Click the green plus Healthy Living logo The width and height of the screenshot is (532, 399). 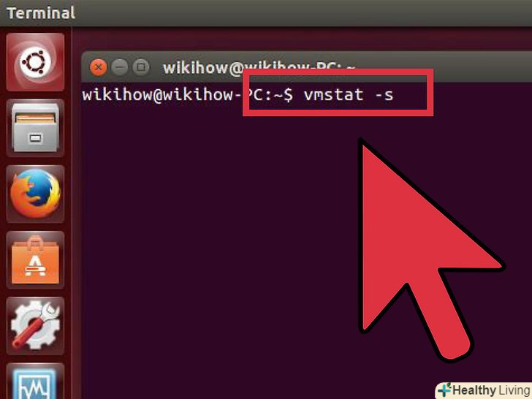click(444, 389)
